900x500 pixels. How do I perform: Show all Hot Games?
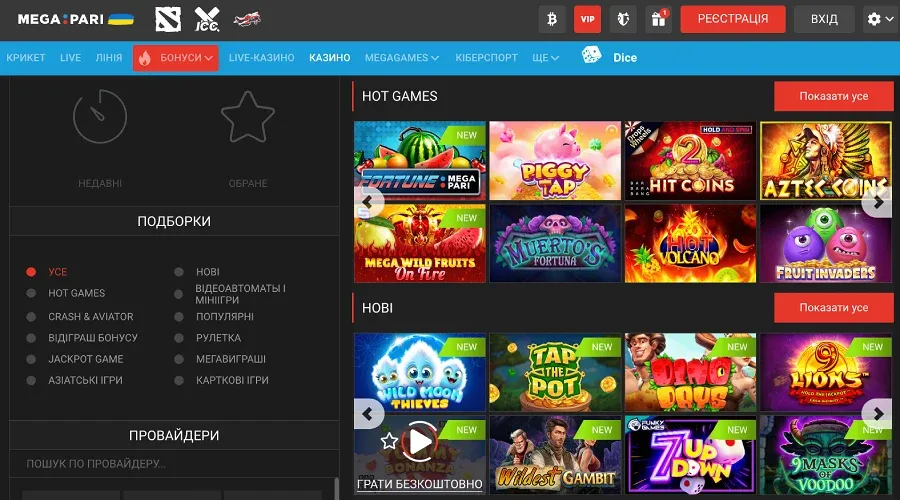833,96
